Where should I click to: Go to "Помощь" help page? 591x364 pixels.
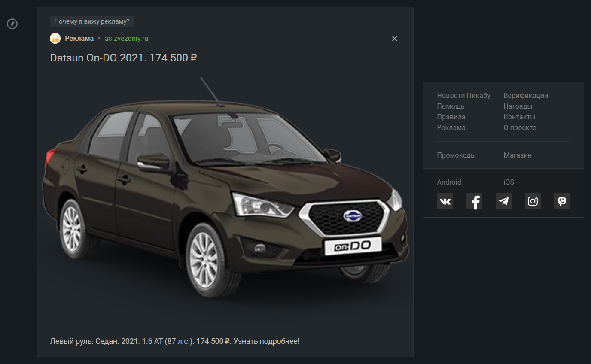tap(451, 106)
